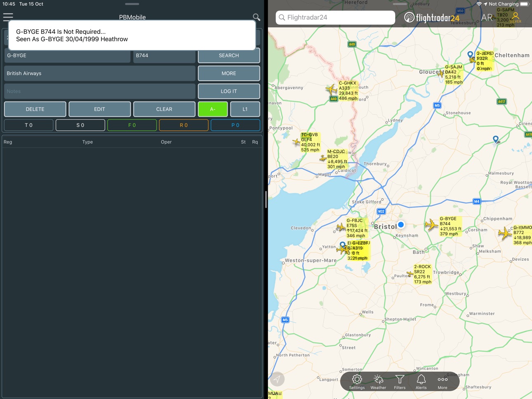Tap the British Airways operator field
Viewport: 532px width, 399px height.
(100, 73)
